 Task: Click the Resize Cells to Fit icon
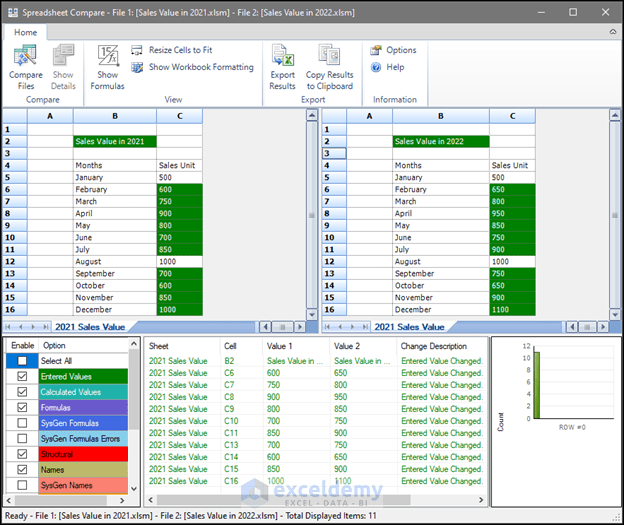[137, 50]
